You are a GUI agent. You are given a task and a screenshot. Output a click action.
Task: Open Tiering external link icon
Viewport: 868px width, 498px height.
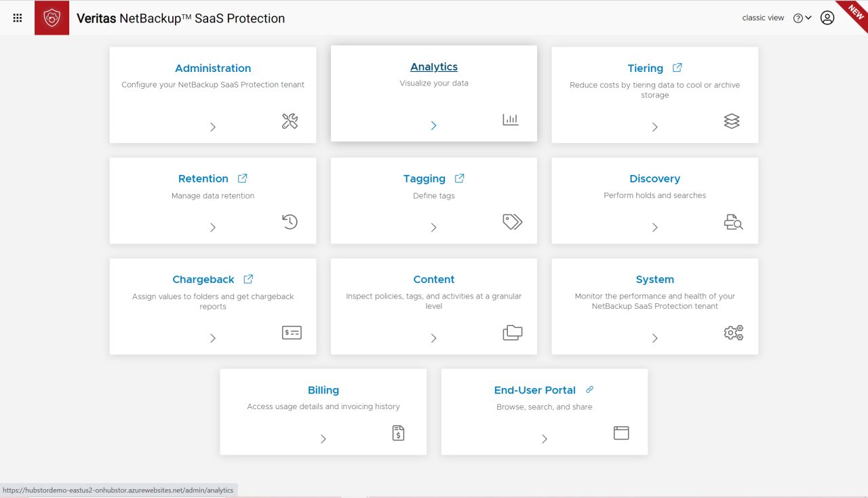click(677, 68)
